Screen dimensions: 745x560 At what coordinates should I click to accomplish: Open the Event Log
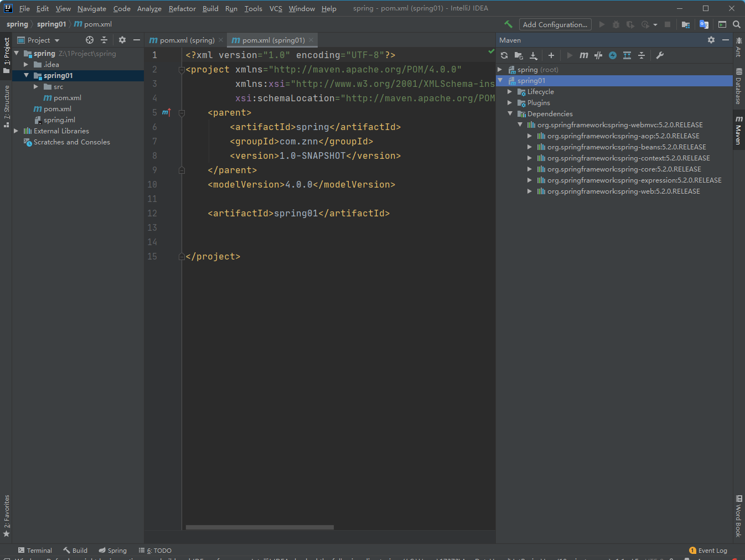708,551
